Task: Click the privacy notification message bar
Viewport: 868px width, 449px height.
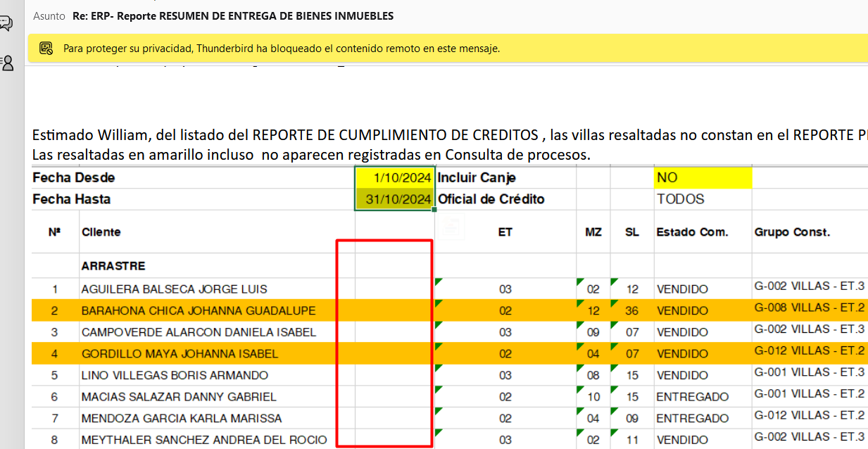Action: coord(282,49)
